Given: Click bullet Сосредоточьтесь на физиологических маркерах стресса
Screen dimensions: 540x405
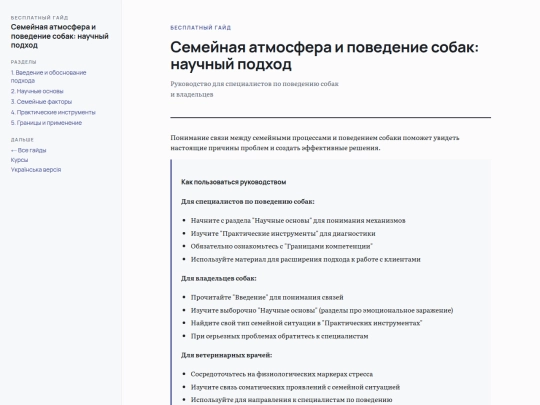Looking at the screenshot, I should [282, 374].
